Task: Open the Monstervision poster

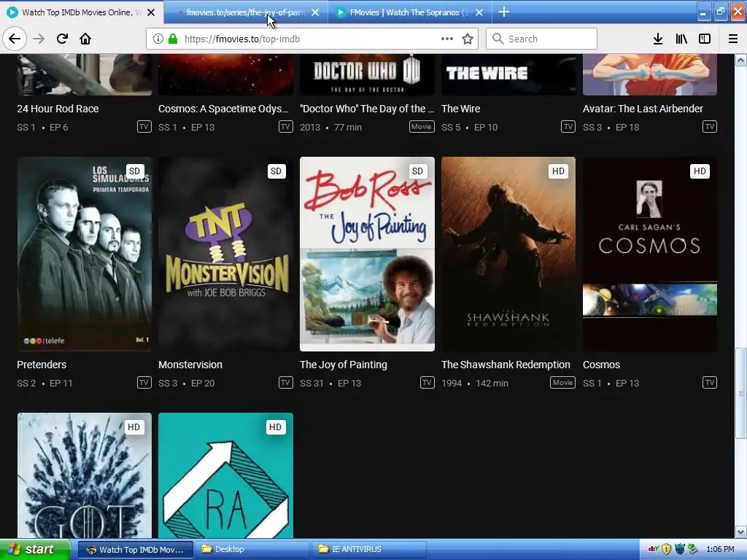Action: click(x=225, y=254)
